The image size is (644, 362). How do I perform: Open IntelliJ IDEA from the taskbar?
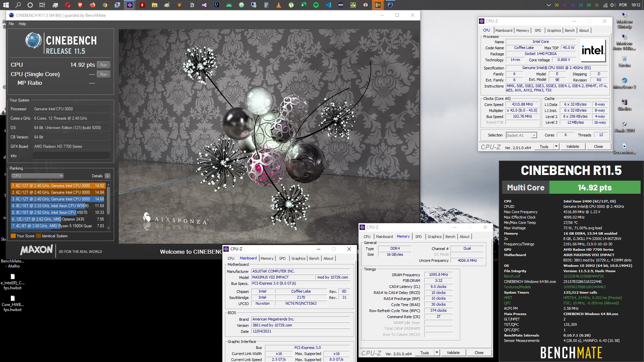pos(217,5)
